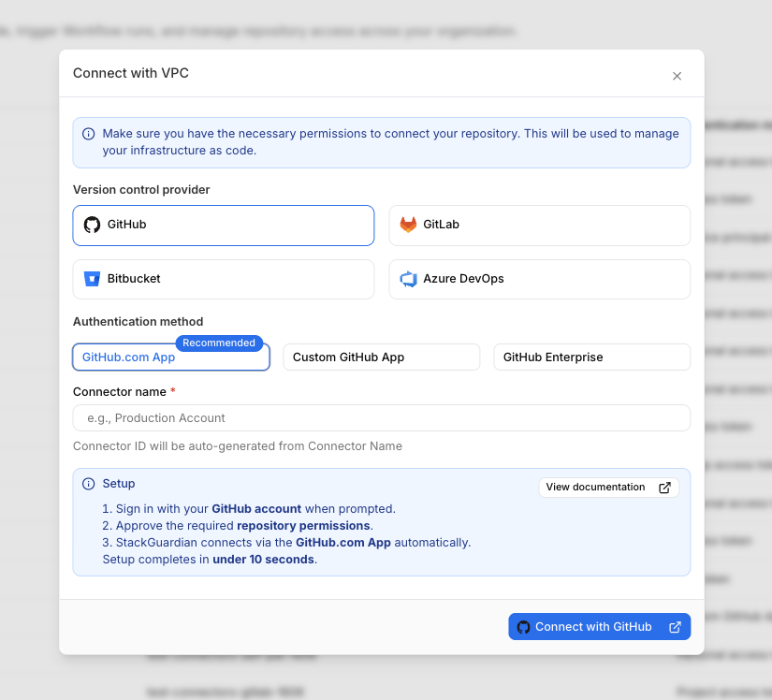Click the external link icon in View documentation
The height and width of the screenshot is (700, 772).
point(664,488)
